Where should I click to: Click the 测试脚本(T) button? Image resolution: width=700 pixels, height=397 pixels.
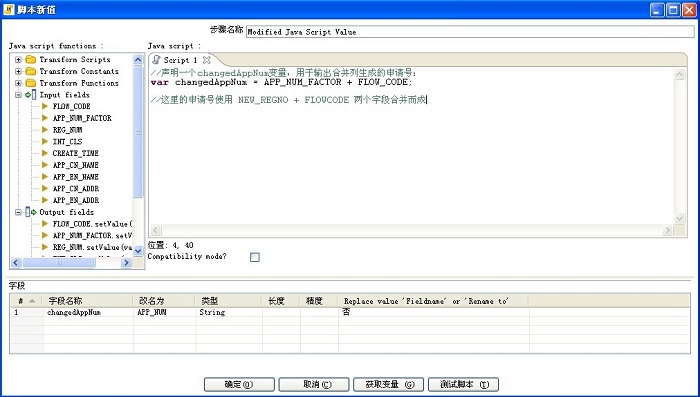click(x=463, y=384)
